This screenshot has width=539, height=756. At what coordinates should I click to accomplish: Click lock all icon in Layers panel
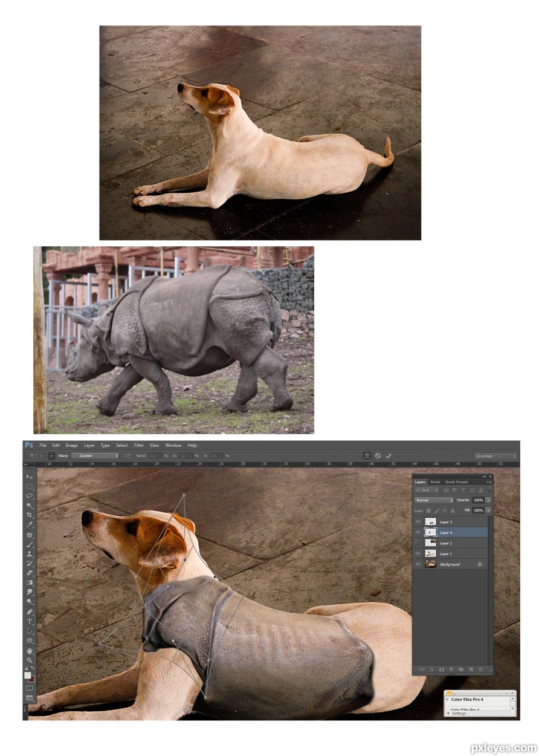click(x=453, y=510)
